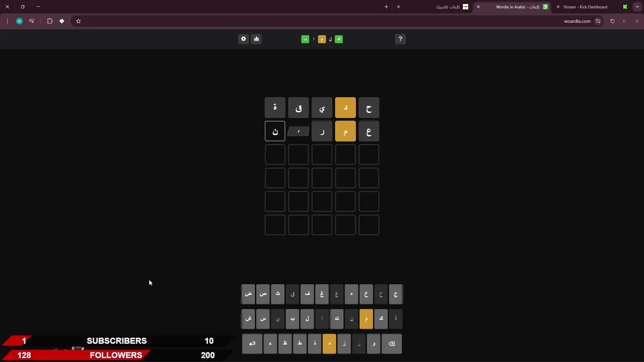
Task: Select the Wordle in Arabic tab
Action: coord(513,7)
